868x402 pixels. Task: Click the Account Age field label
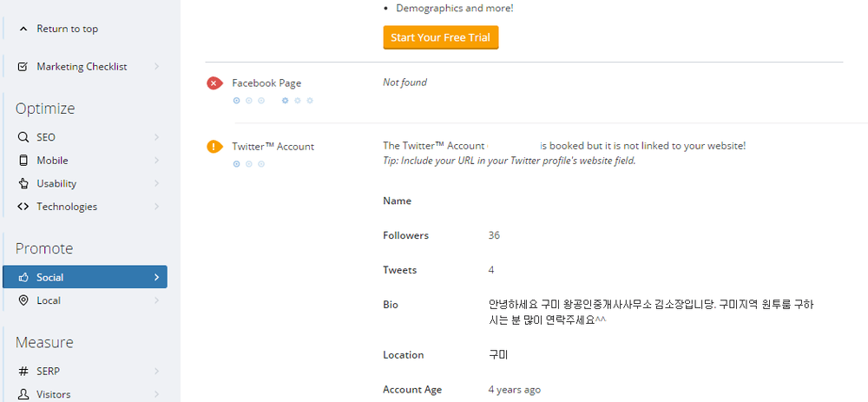[412, 390]
